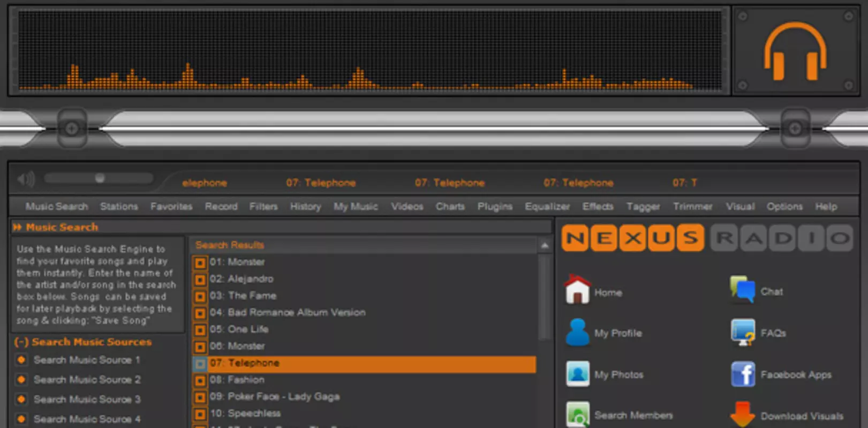Open the Visual menu
This screenshot has height=428, width=868.
point(740,207)
